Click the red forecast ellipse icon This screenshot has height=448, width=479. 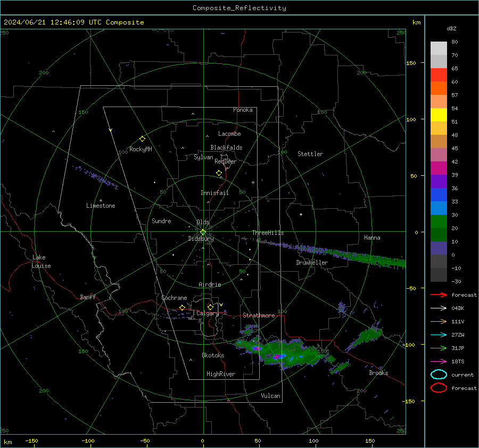(439, 388)
